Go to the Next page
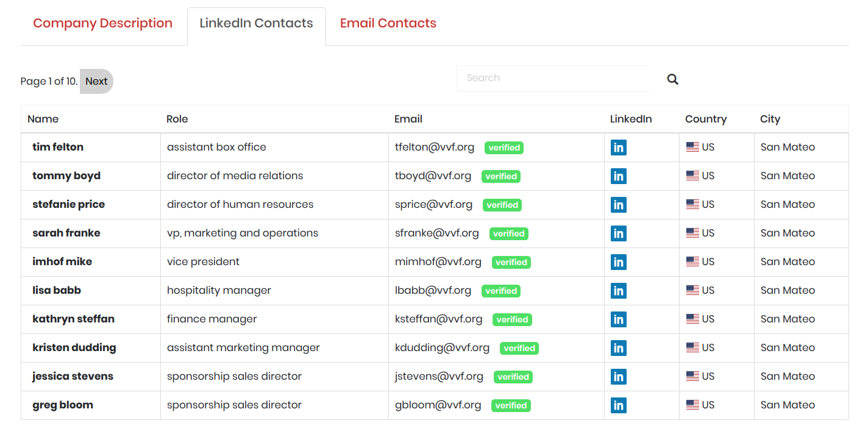 coord(96,82)
